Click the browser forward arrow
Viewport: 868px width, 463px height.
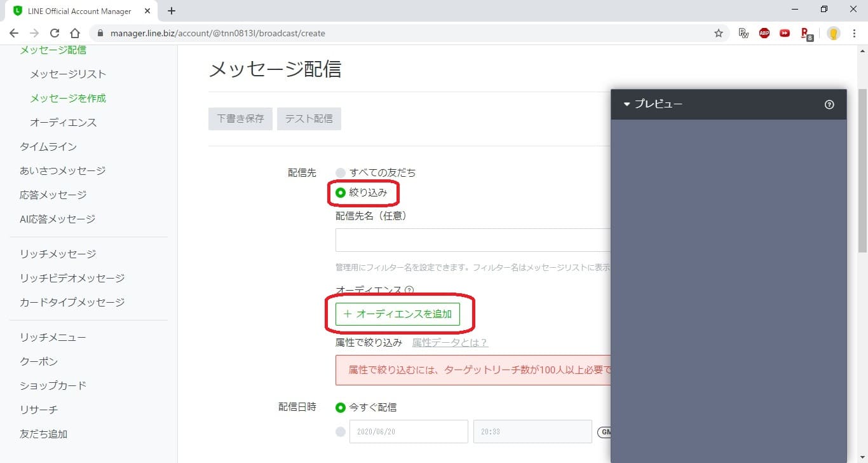pyautogui.click(x=34, y=33)
